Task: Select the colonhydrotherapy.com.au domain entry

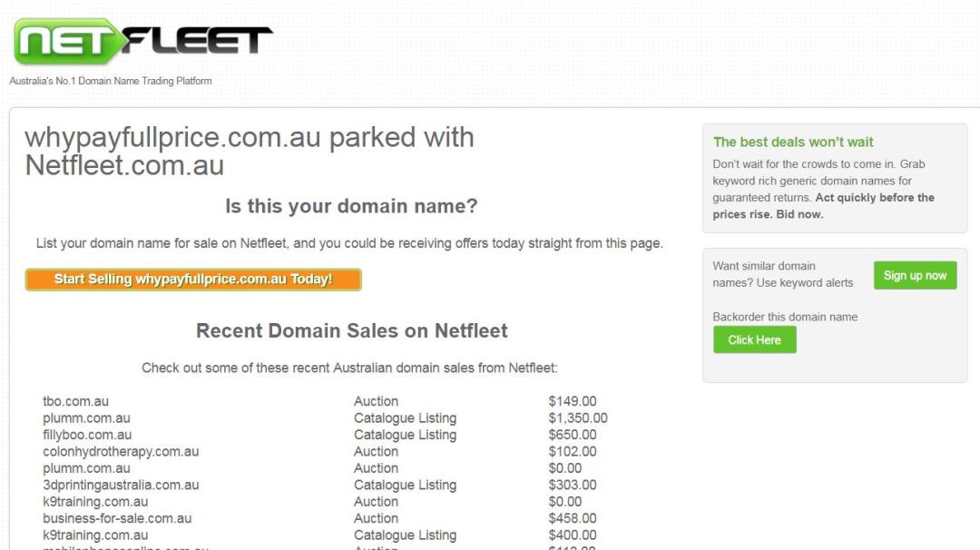Action: [x=121, y=451]
